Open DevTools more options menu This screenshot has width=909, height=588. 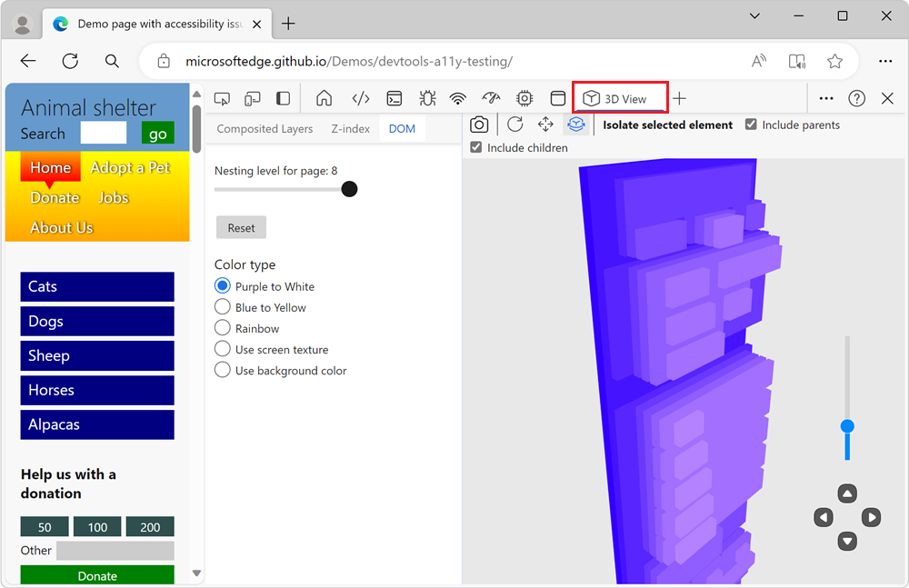826,98
